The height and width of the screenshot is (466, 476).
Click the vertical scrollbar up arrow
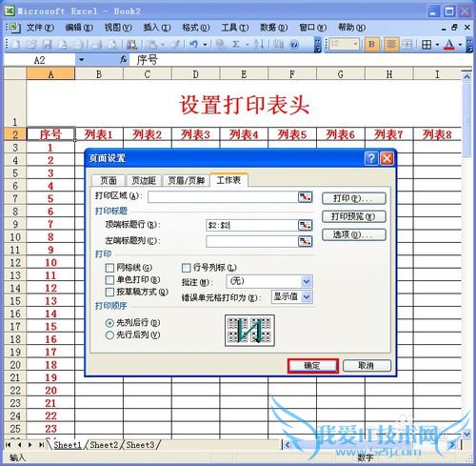[x=466, y=77]
